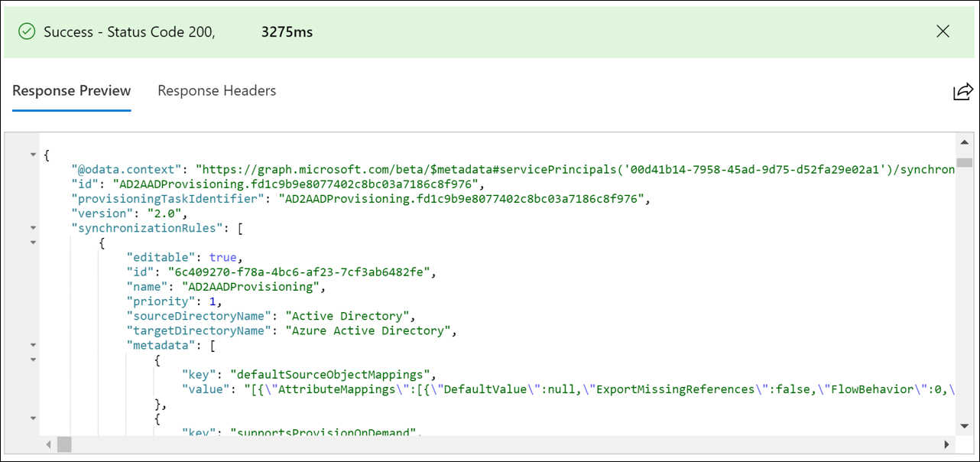980x462 pixels.
Task: Click the 3275ms response time text
Action: [286, 31]
